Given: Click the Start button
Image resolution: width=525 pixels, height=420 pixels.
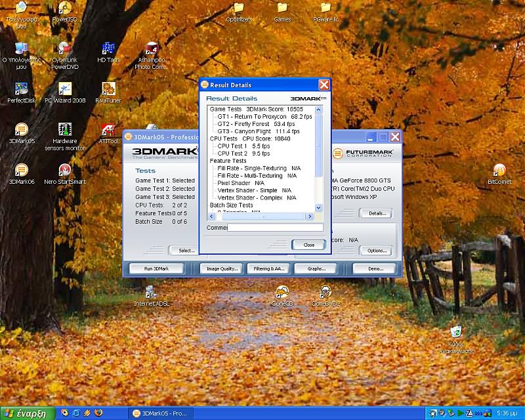Looking at the screenshot, I should (x=28, y=413).
